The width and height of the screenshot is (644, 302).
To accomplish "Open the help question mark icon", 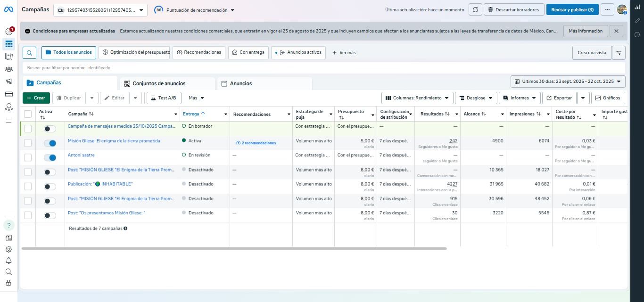I will tap(8, 225).
